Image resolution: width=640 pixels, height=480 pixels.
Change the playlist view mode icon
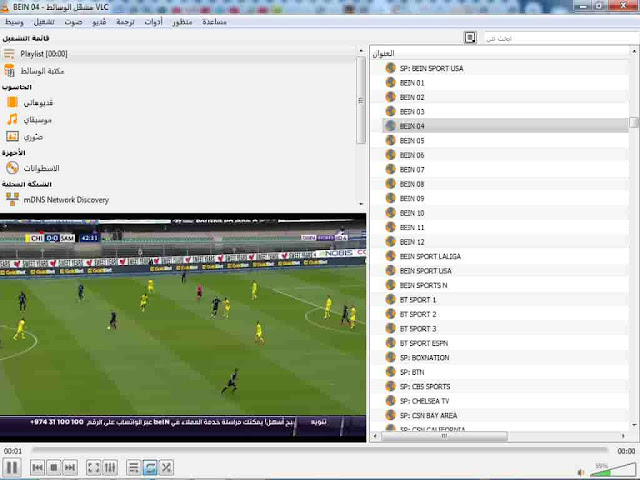click(470, 38)
